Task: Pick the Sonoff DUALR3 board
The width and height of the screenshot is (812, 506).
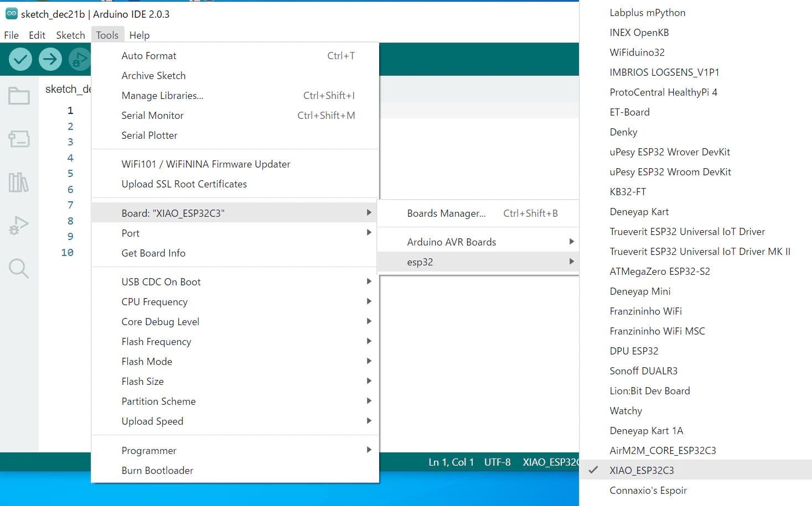Action: pos(696,371)
